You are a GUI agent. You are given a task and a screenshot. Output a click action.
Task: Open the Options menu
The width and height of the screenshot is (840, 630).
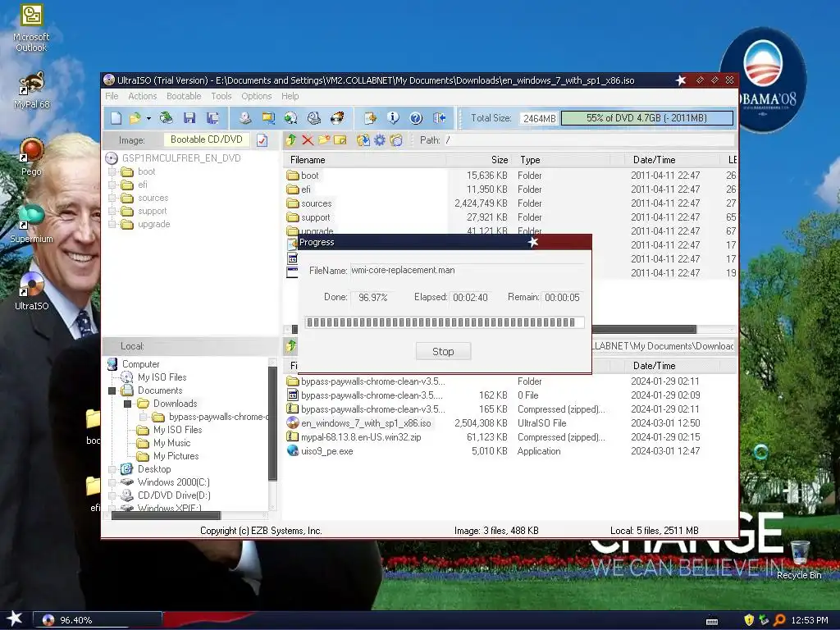pos(257,96)
